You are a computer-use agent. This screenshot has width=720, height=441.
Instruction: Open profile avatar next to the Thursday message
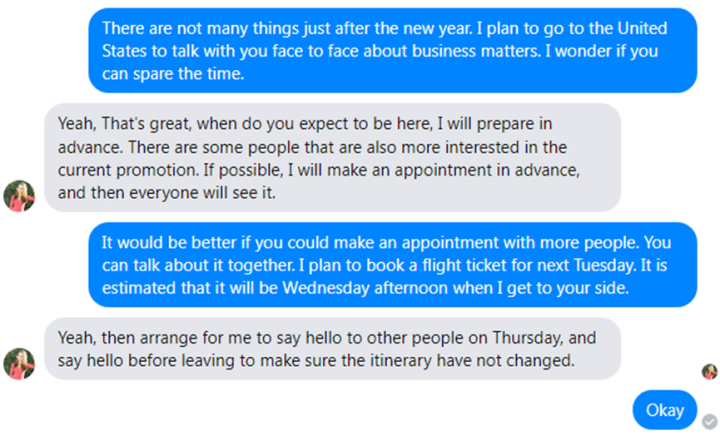coord(19,364)
